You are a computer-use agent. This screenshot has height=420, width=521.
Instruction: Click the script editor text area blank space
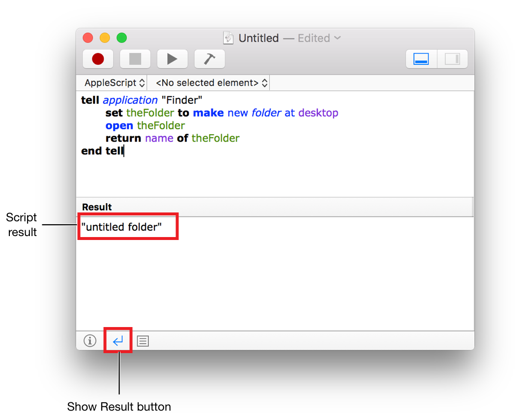[x=275, y=176]
